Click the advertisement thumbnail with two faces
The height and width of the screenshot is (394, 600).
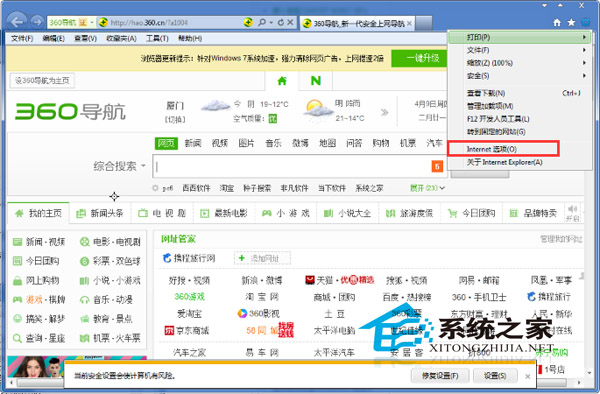pos(35,367)
